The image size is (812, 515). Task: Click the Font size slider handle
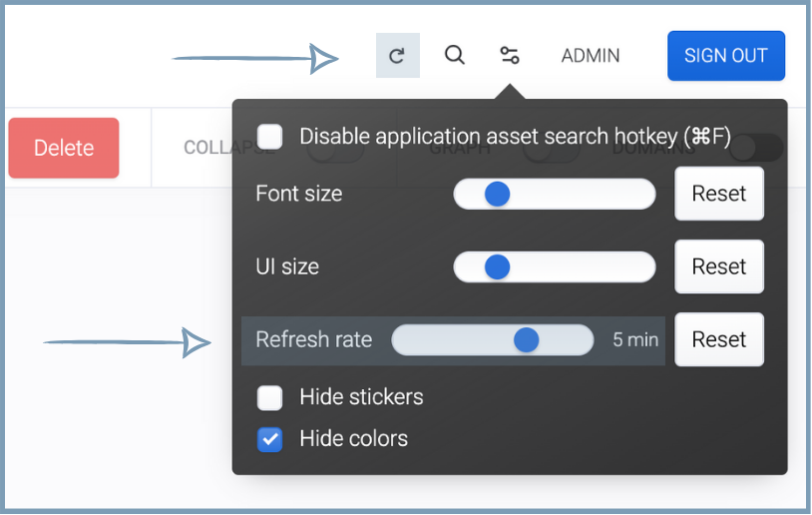pos(497,194)
